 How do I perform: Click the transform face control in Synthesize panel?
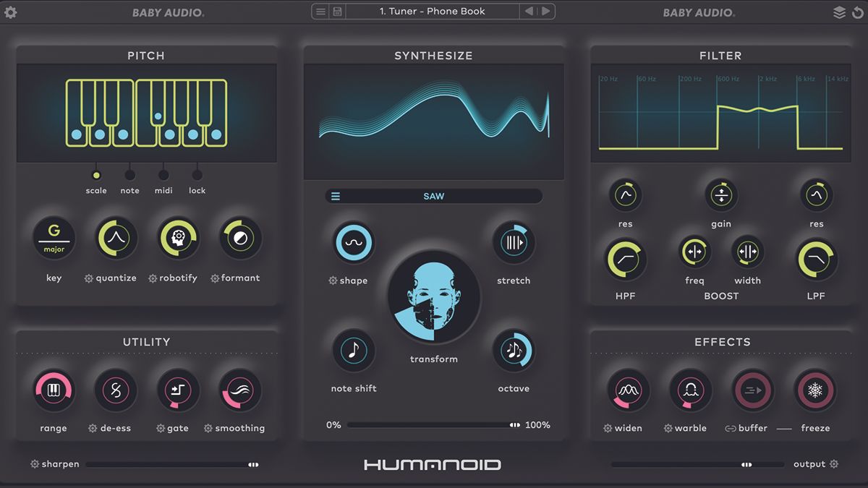pos(433,296)
